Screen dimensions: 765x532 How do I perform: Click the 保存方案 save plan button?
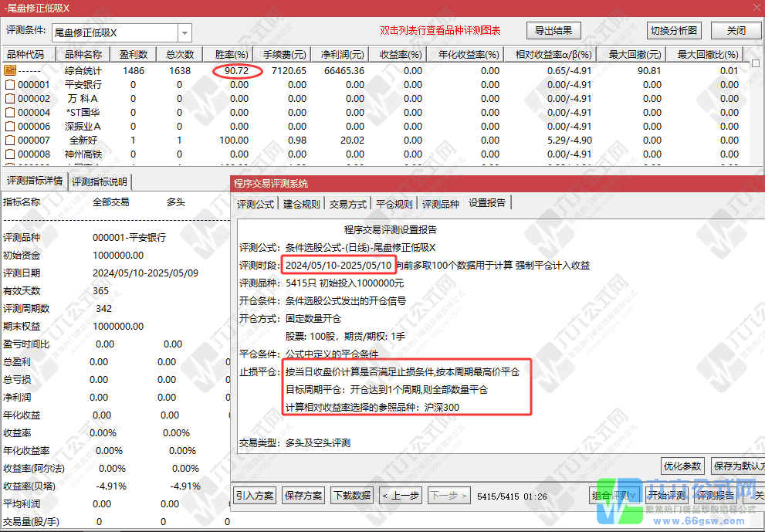[x=301, y=496]
